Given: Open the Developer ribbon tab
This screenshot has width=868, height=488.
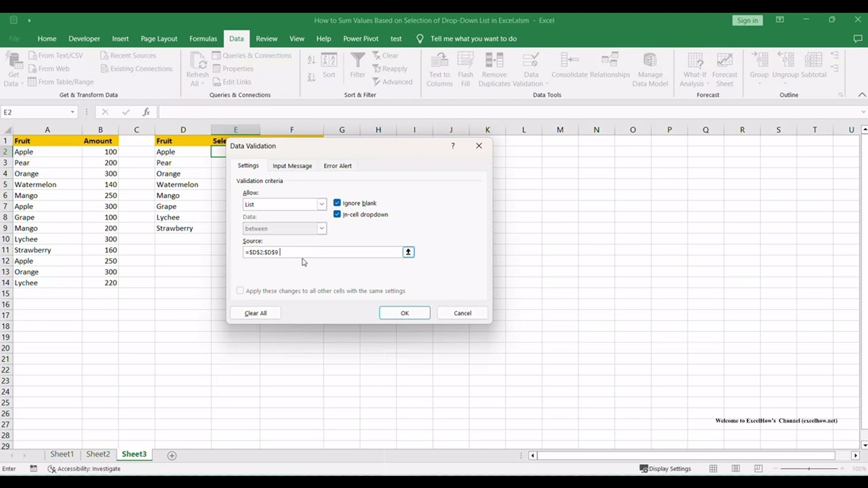Looking at the screenshot, I should click(84, 39).
